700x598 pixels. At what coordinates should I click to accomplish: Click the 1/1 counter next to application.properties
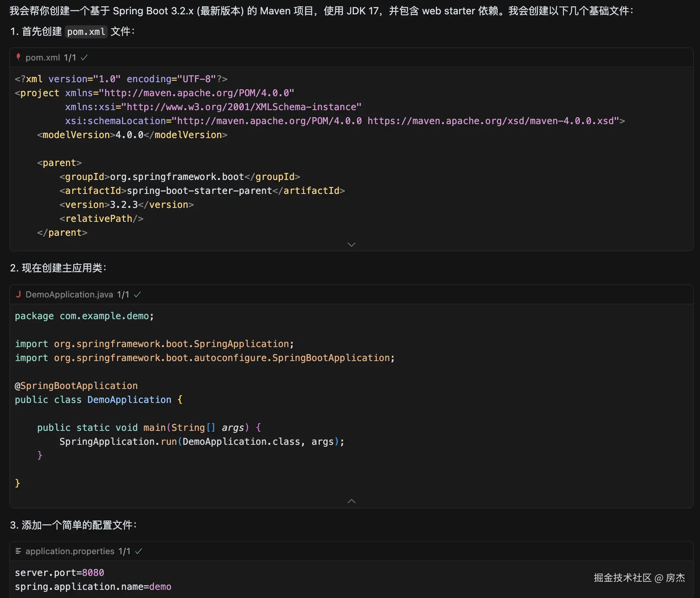124,551
